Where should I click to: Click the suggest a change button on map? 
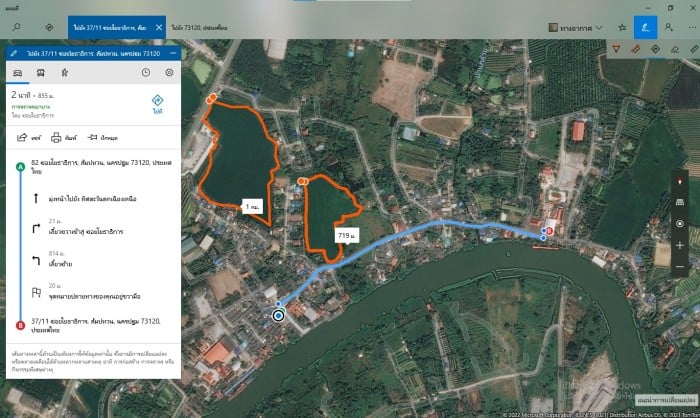coord(666,400)
